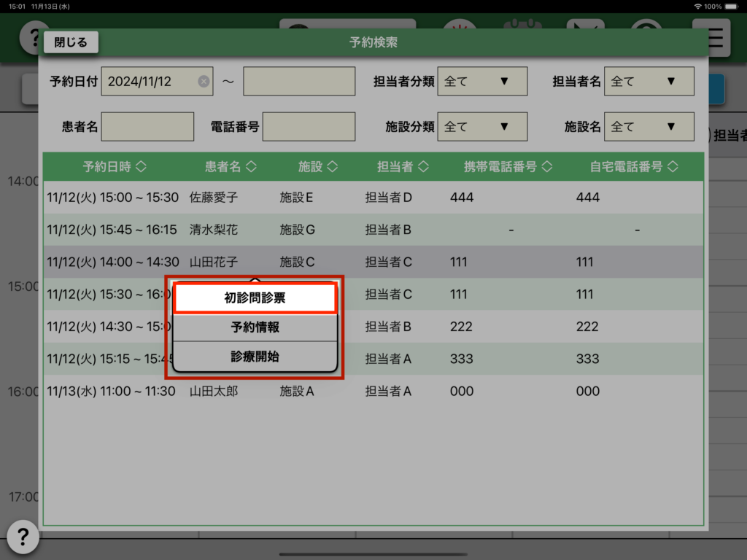Open the 担当者名 dropdown
The width and height of the screenshot is (747, 560).
(649, 82)
